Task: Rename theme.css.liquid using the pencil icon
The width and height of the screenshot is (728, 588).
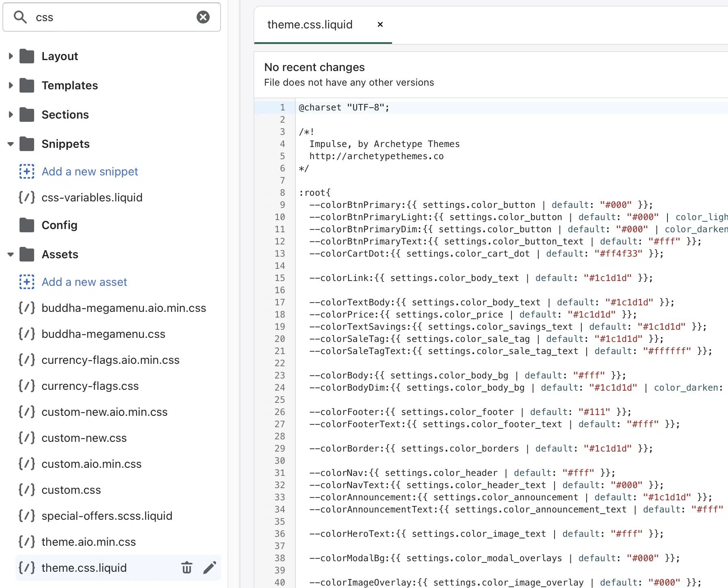Action: [x=210, y=567]
